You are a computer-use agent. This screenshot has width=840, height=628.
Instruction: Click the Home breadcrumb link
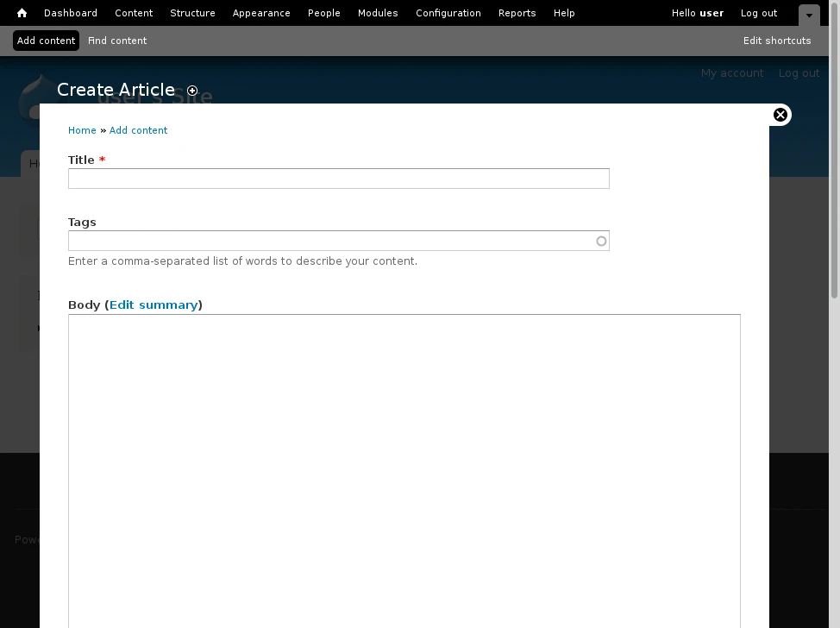coord(82,130)
